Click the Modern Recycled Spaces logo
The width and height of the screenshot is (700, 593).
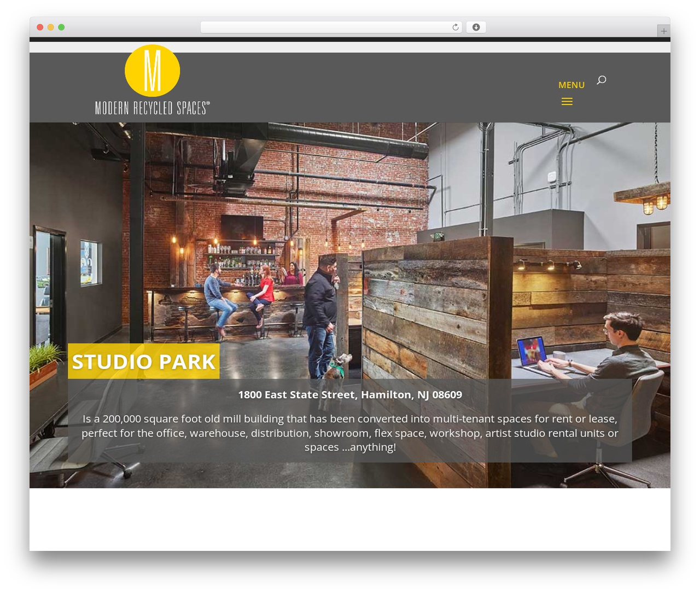153,80
